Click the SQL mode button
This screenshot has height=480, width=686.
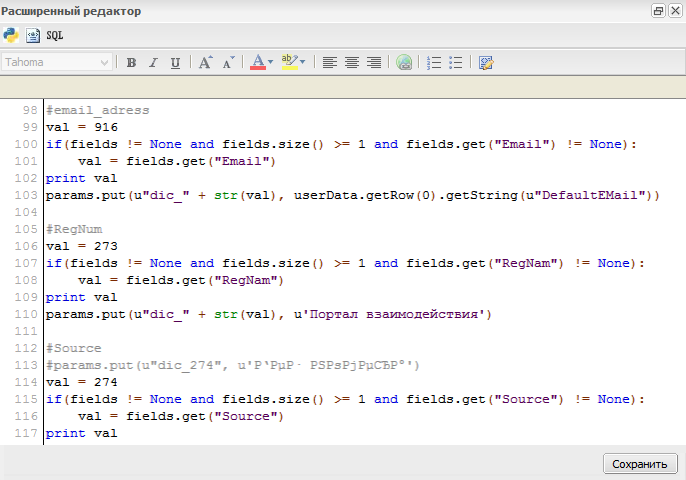[x=55, y=35]
